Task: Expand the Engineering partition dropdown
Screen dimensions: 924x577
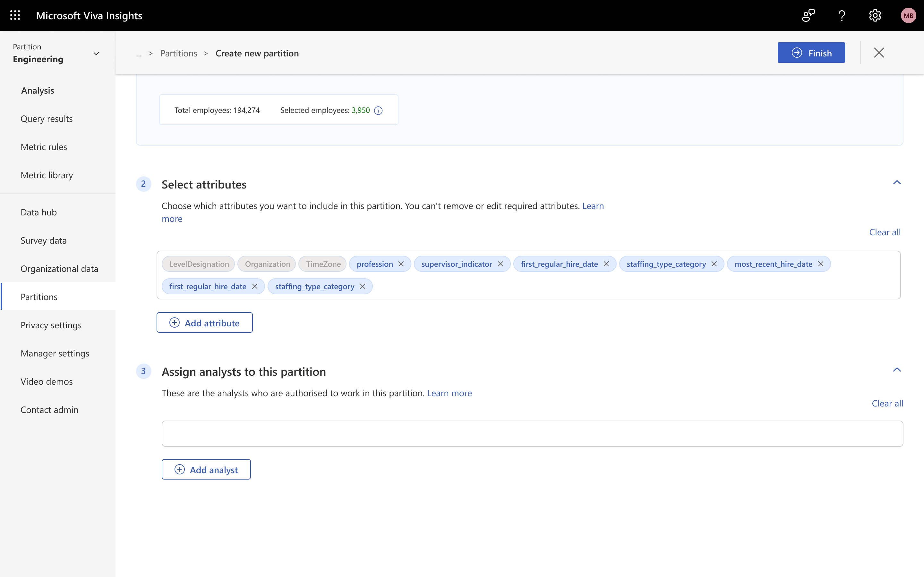Action: point(96,54)
